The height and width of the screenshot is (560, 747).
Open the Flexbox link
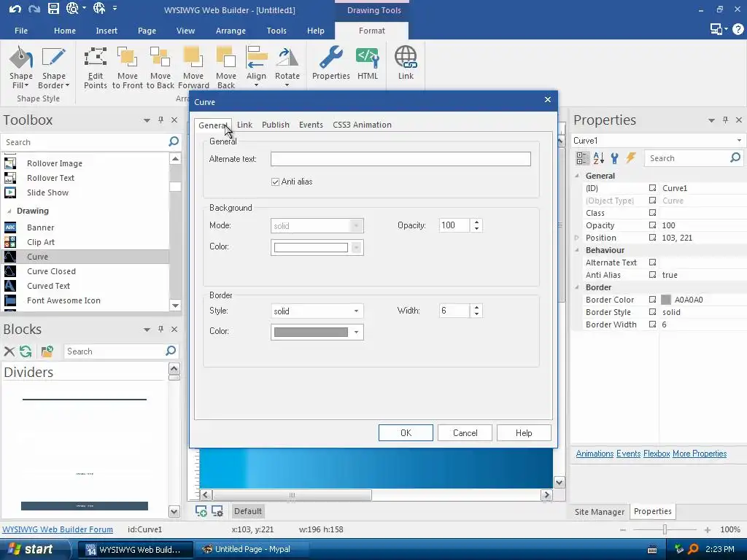click(657, 454)
